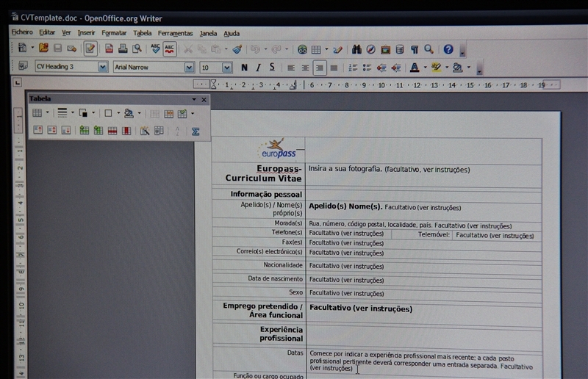Open the Ferramentas menu
The width and height of the screenshot is (588, 379).
click(x=175, y=33)
